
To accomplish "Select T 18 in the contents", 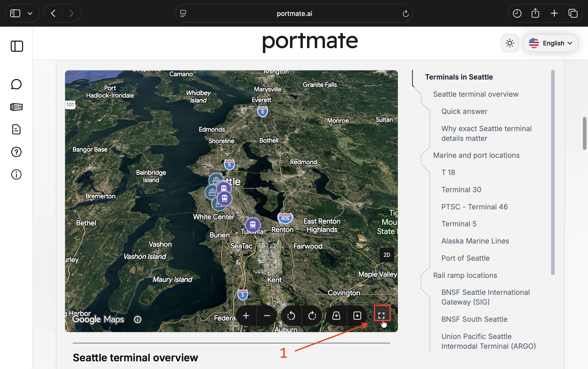I will pos(448,172).
